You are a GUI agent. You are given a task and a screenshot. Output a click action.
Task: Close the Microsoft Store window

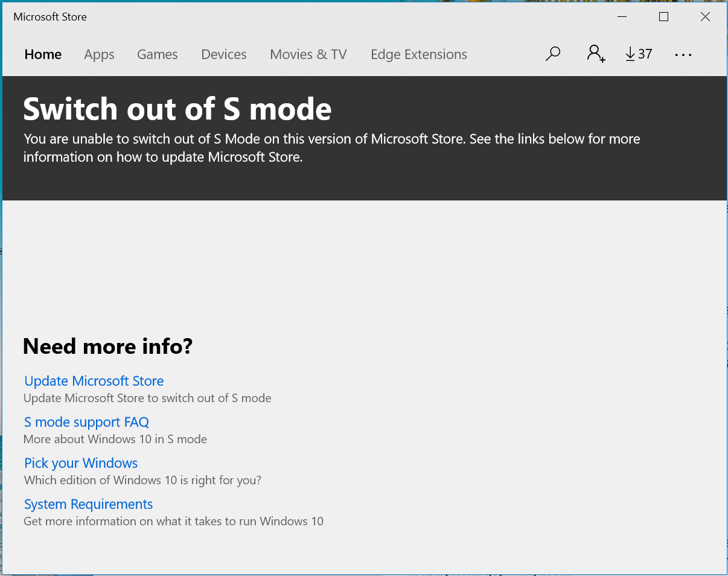705,17
